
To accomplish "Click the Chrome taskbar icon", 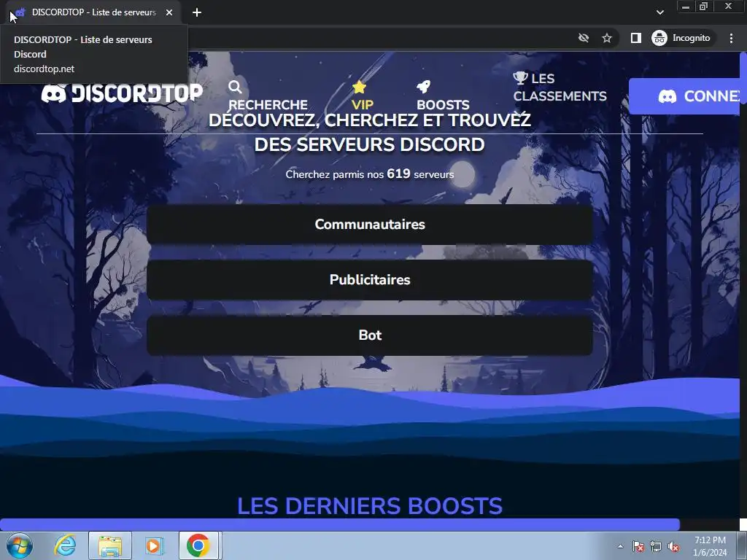I will click(x=198, y=545).
